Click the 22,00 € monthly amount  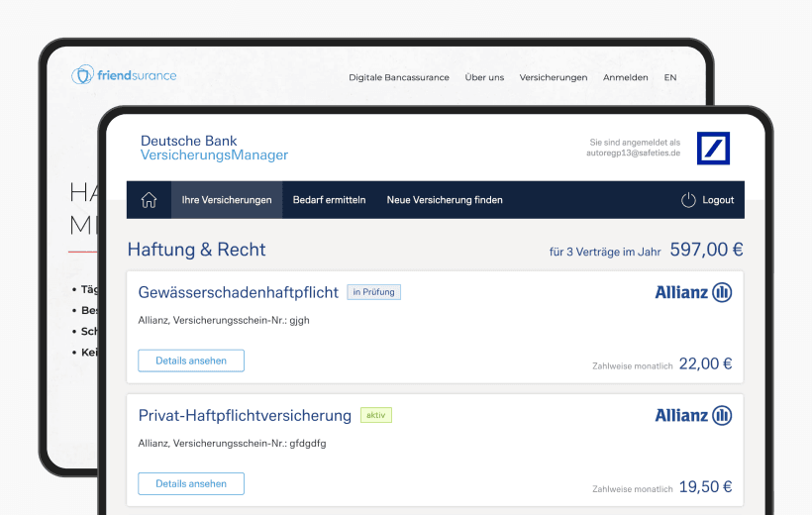coord(706,363)
